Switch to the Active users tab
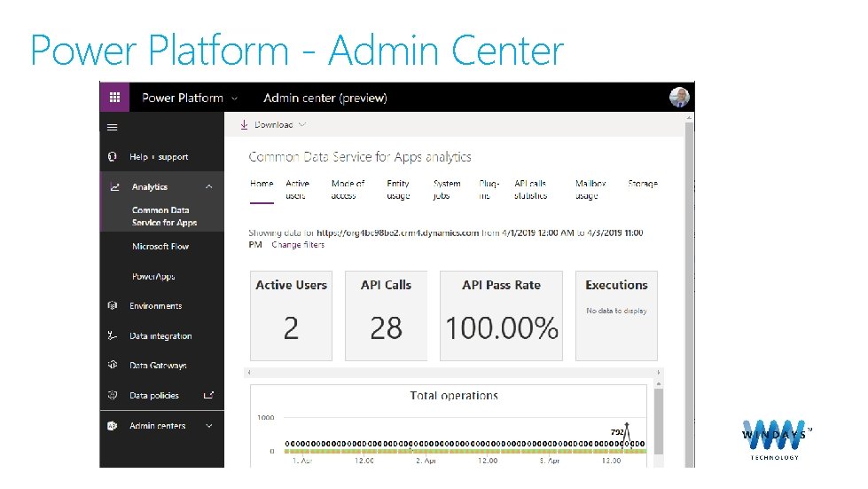 tap(297, 189)
